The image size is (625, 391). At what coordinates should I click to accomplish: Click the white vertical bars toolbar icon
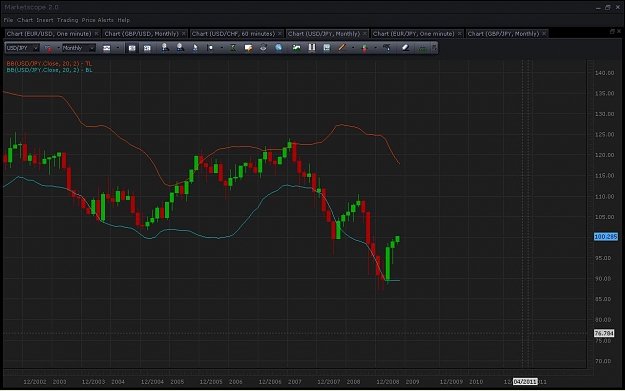[312, 48]
